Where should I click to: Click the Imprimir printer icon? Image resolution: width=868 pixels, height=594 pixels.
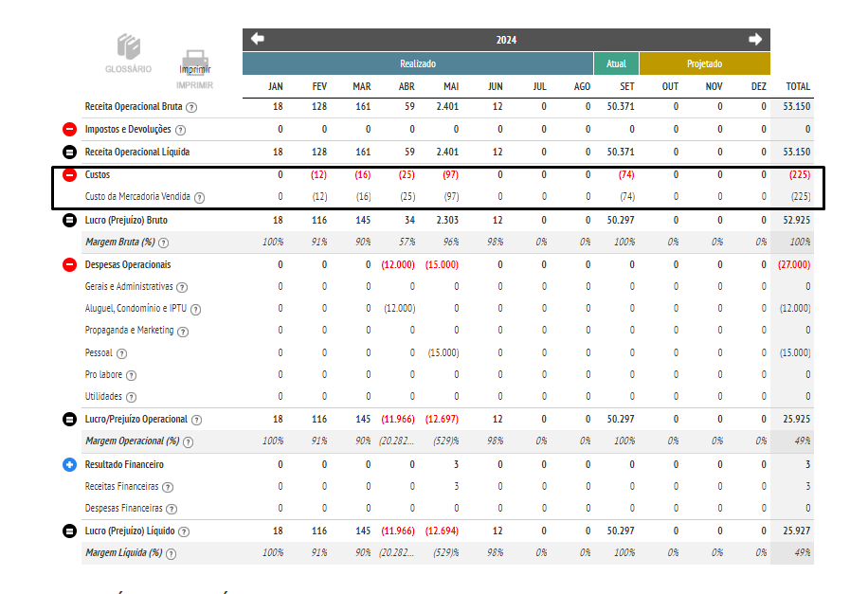click(x=195, y=62)
